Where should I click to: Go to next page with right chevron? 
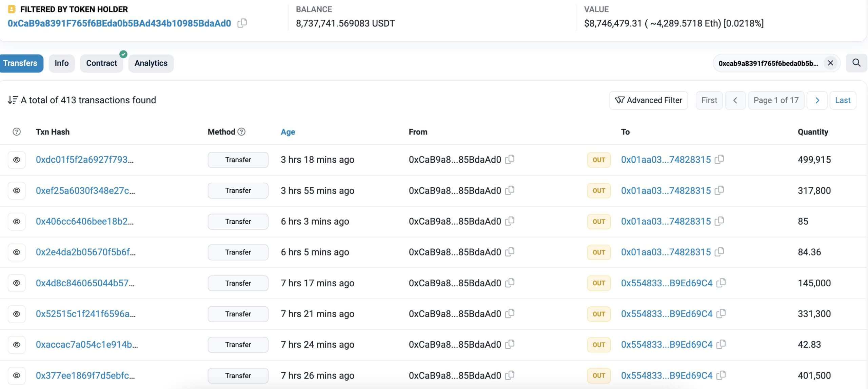pos(817,100)
